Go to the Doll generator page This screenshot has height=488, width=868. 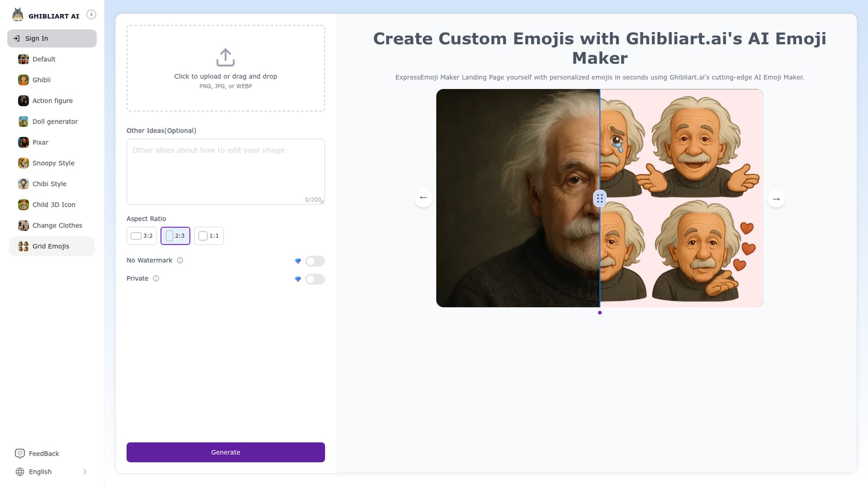point(52,121)
